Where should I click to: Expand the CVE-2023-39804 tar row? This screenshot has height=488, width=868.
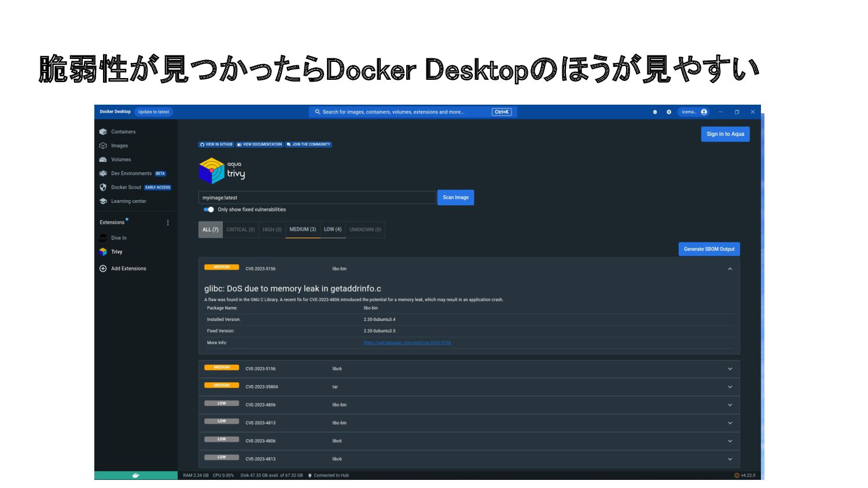[x=730, y=387]
